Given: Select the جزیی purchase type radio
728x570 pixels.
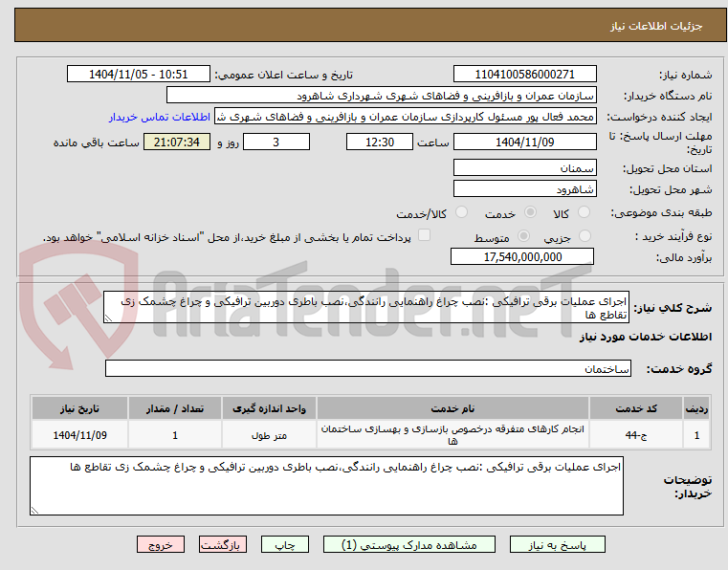Looking at the screenshot, I should (x=585, y=236).
